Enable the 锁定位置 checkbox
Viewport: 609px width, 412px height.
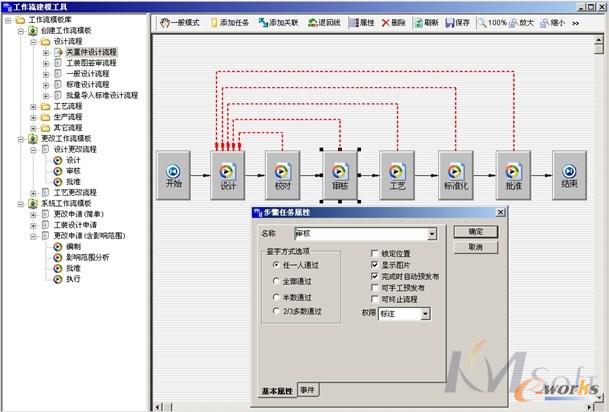(x=374, y=253)
